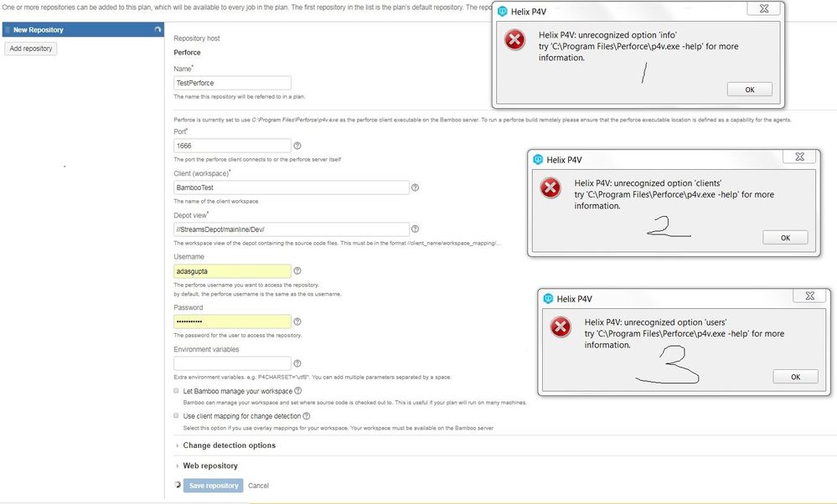Viewport: 837px width, 504px height.
Task: Click Cancel link next to Save repository
Action: 258,486
